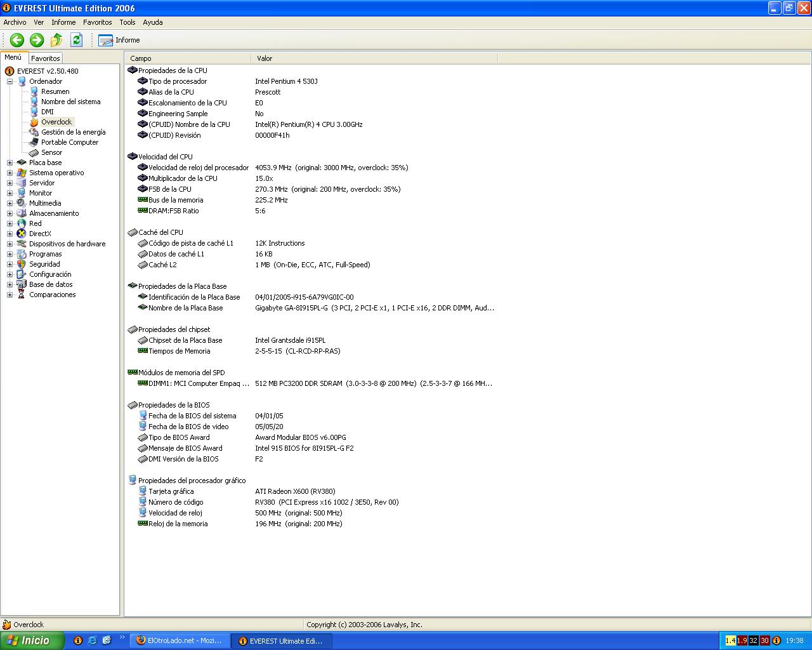The width and height of the screenshot is (812, 650).
Task: Expand the Servidor tree node
Action: pos(10,183)
